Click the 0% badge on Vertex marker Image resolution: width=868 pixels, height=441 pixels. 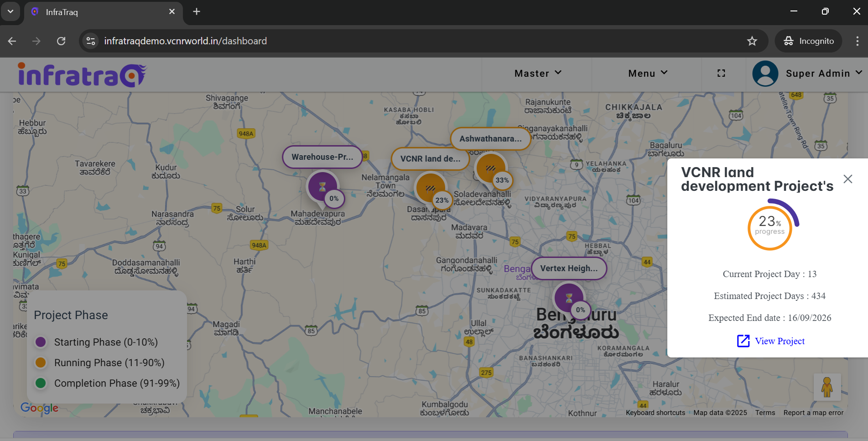pos(580,310)
